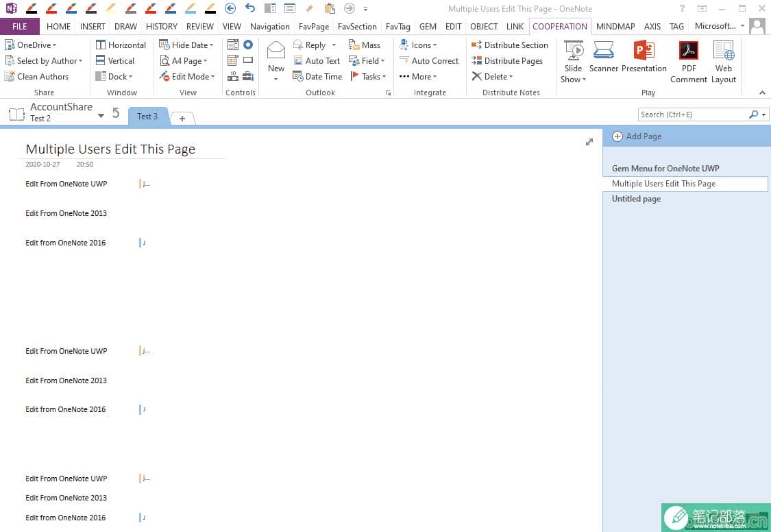Click Vertical window split

click(x=115, y=60)
